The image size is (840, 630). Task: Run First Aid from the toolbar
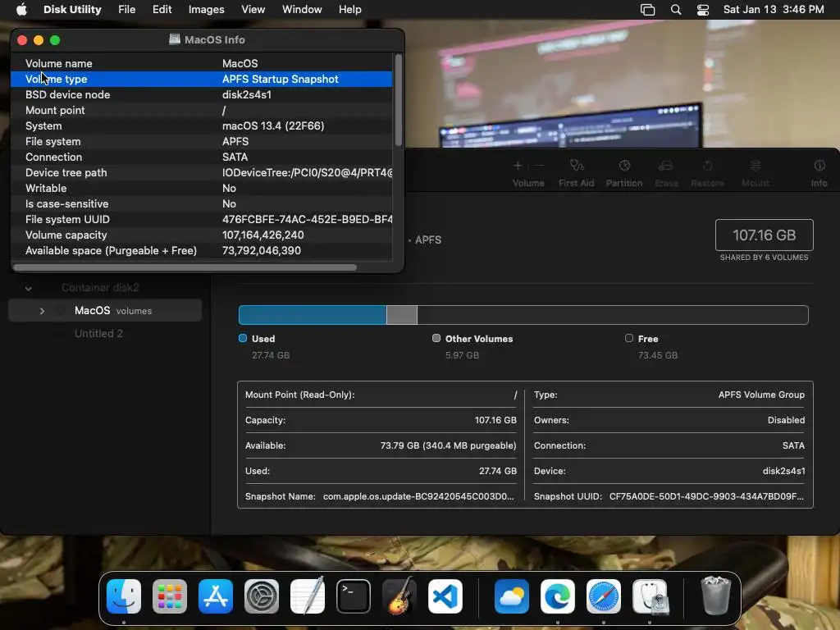(x=577, y=166)
